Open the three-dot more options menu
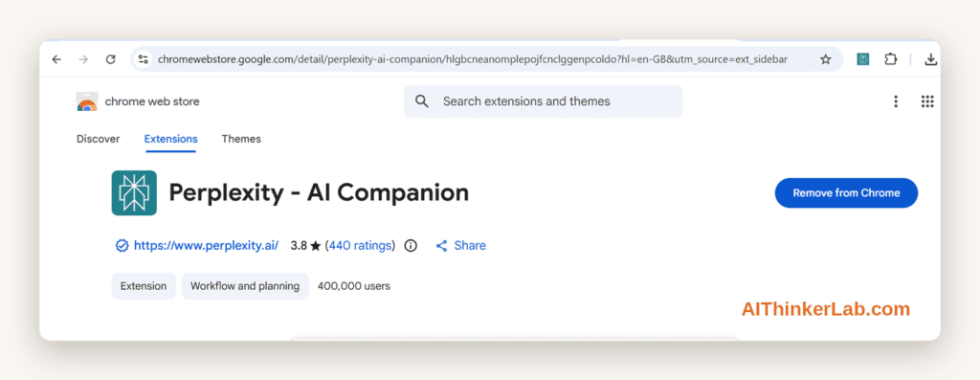Viewport: 980px width, 380px height. click(896, 101)
